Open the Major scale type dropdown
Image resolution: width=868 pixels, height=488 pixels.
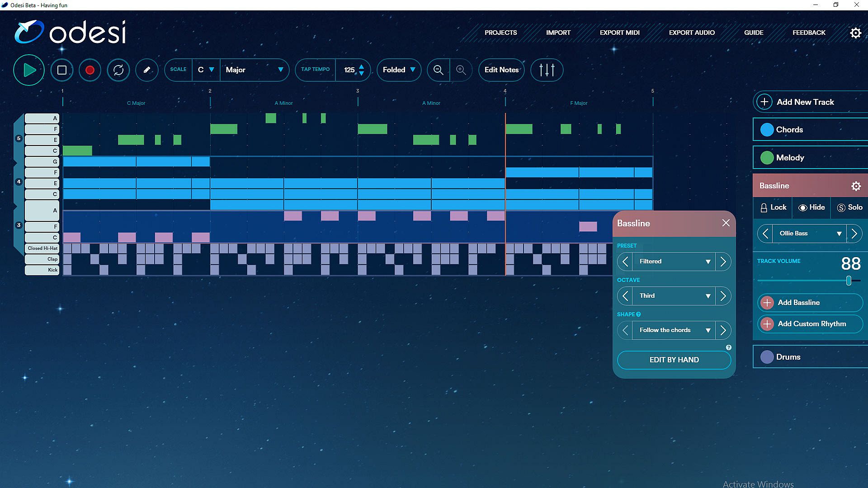(x=254, y=70)
